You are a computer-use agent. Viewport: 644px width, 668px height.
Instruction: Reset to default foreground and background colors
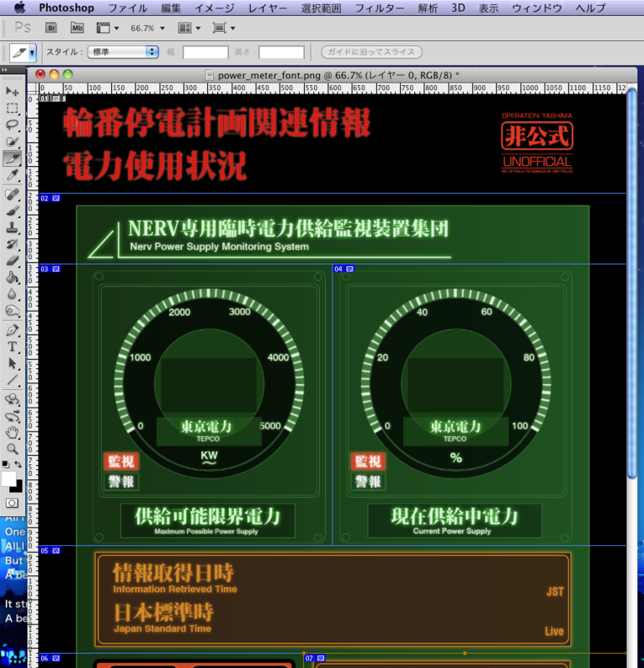(x=5, y=464)
